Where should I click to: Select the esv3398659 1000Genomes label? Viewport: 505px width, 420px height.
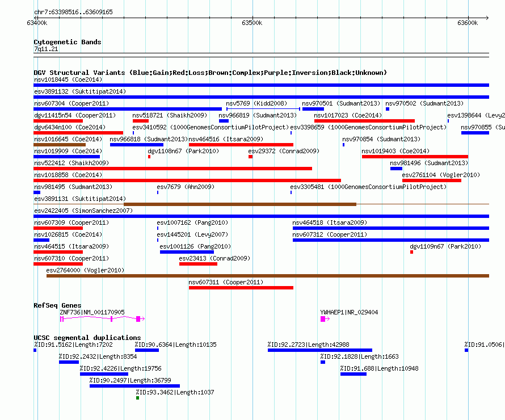pyautogui.click(x=368, y=127)
